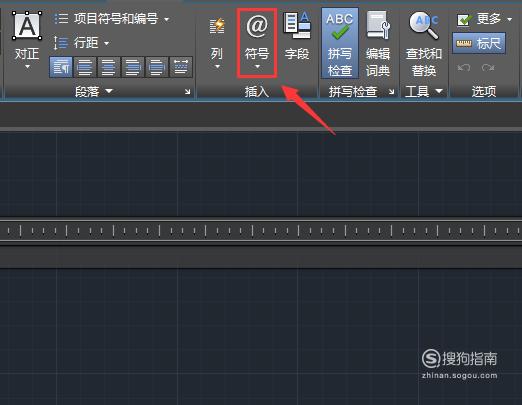
Task: Insert a symbol via @ 符号
Action: [x=257, y=43]
